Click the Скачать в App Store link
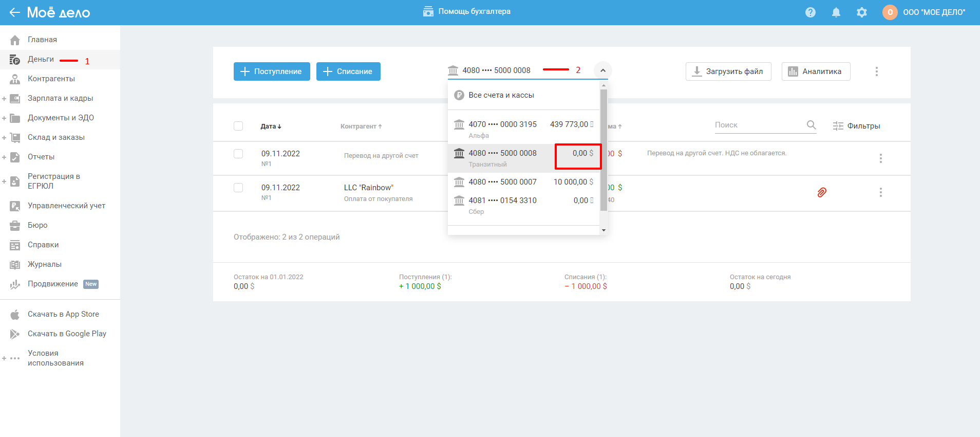 pos(63,314)
